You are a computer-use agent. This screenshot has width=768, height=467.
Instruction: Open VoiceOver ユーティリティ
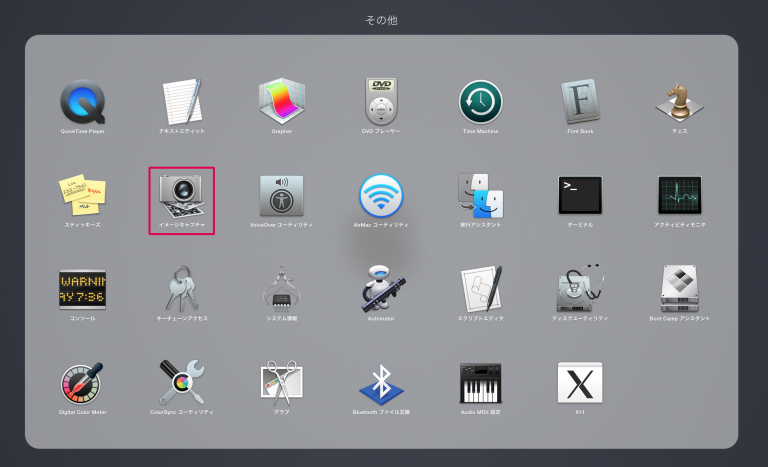(x=282, y=196)
